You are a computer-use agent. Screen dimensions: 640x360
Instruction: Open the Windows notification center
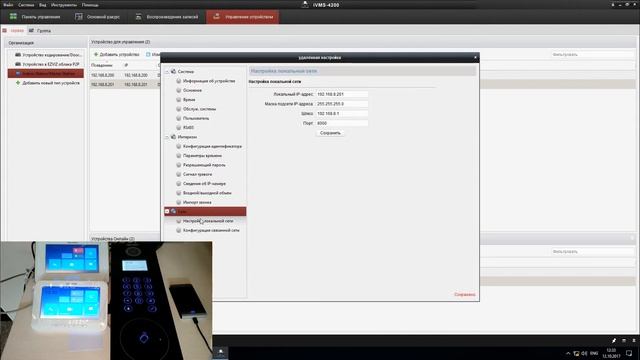629,353
